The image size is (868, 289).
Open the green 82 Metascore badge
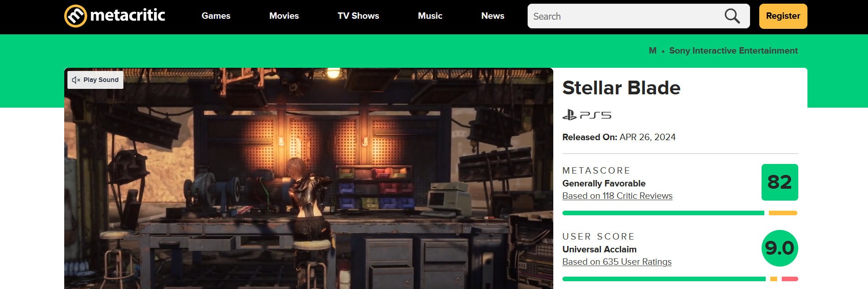tap(779, 182)
